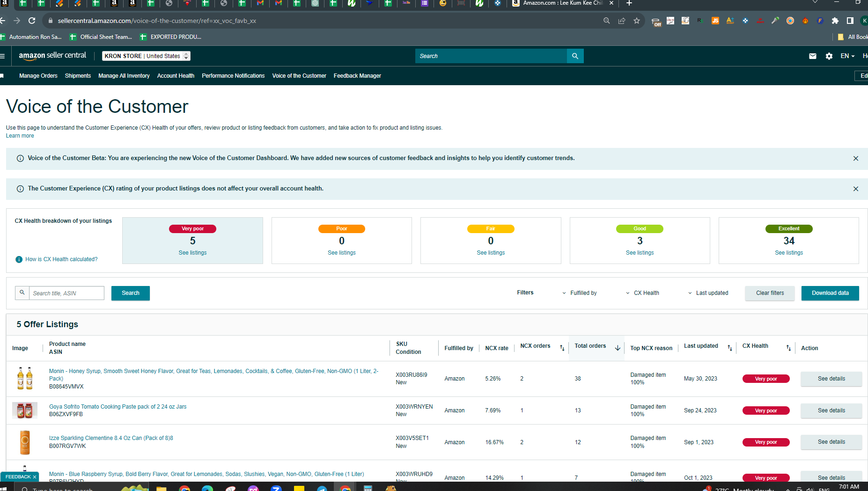Bookmark this page with the star icon
The image size is (868, 491).
point(637,21)
